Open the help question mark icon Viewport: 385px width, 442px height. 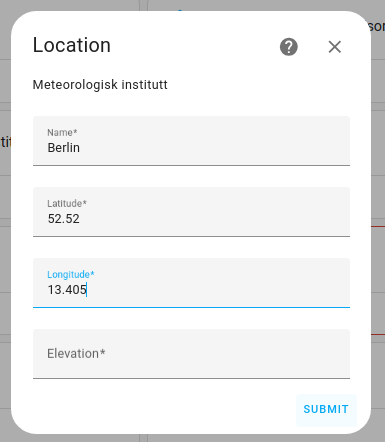click(x=289, y=47)
